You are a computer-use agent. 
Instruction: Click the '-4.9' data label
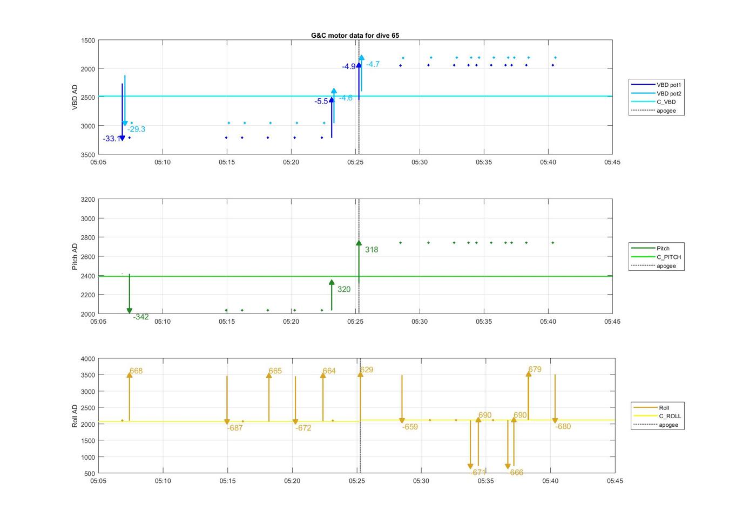tap(349, 67)
